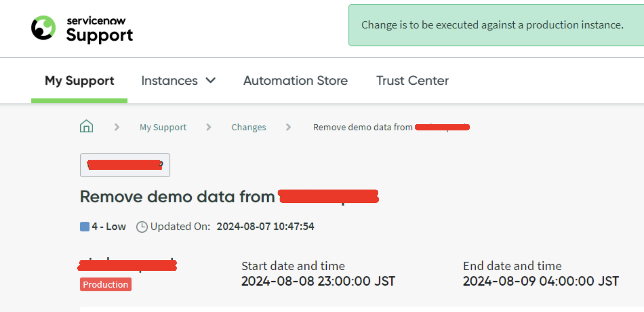Open the My Support tab

point(79,81)
